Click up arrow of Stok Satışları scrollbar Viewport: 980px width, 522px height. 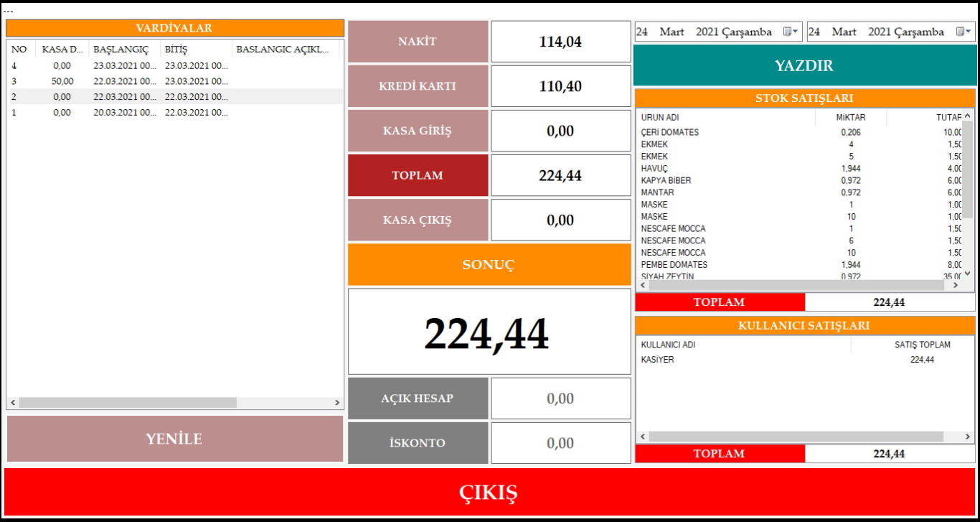pyautogui.click(x=967, y=116)
